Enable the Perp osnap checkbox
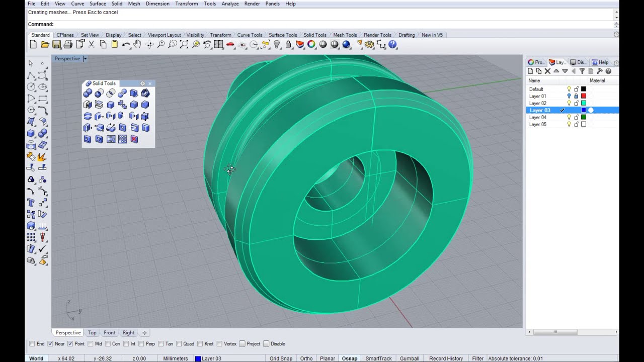 [x=142, y=344]
